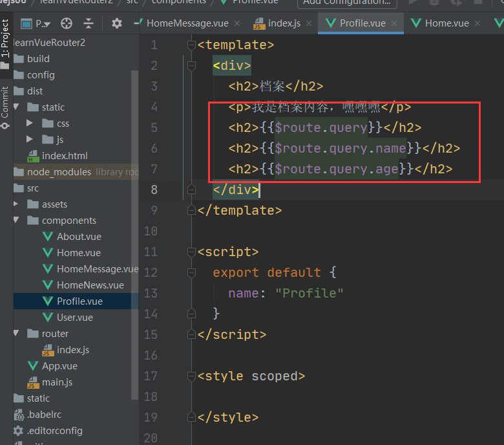504x445 pixels.
Task: Click Add Configuration button
Action: pos(348,3)
